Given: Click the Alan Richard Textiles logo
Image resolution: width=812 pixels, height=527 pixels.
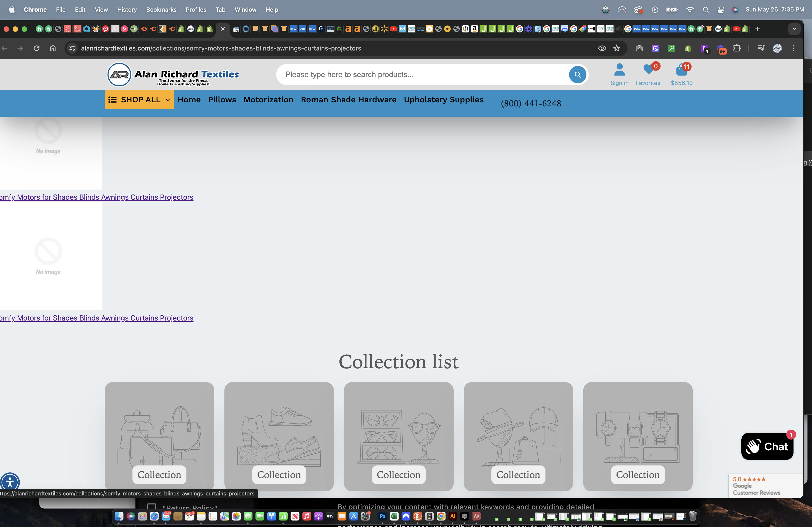Looking at the screenshot, I should 173,74.
